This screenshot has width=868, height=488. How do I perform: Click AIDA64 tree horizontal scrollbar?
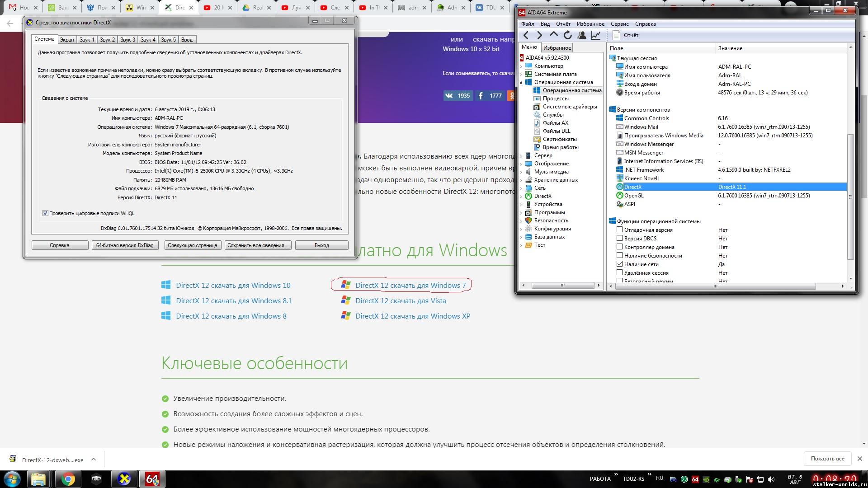click(562, 286)
